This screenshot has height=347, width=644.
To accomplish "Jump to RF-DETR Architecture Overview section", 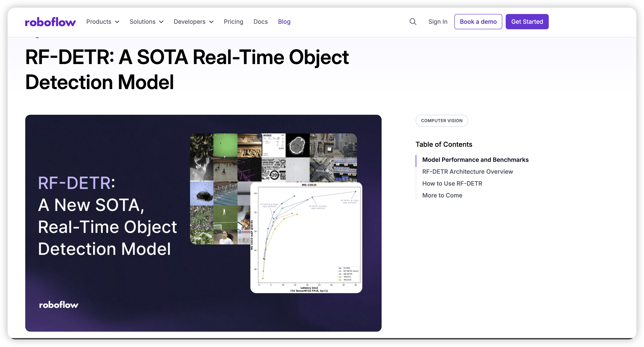I will (x=467, y=172).
